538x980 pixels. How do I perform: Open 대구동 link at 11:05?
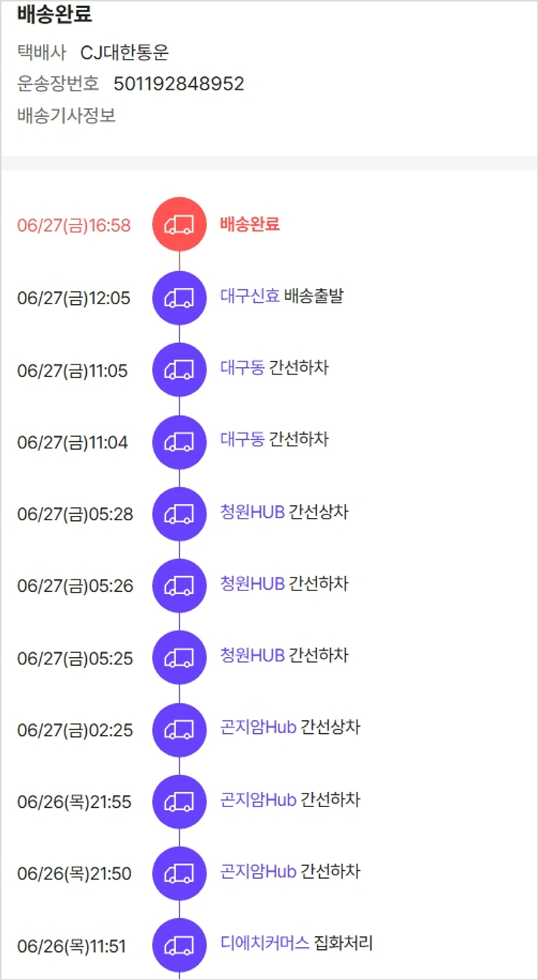coord(242,367)
